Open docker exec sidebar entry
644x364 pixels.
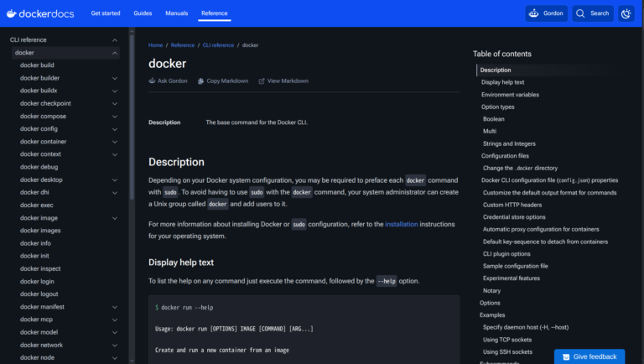pos(37,205)
